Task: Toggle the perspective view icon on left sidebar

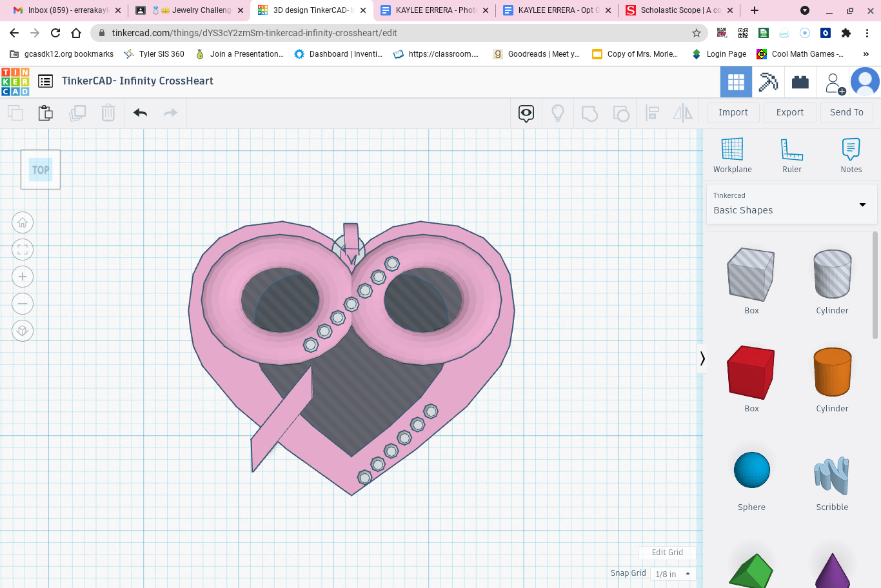Action: coord(23,330)
